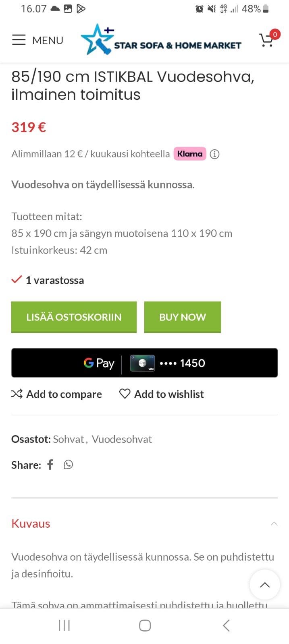Click the Klarna badge
This screenshot has height=644, width=289.
[189, 154]
